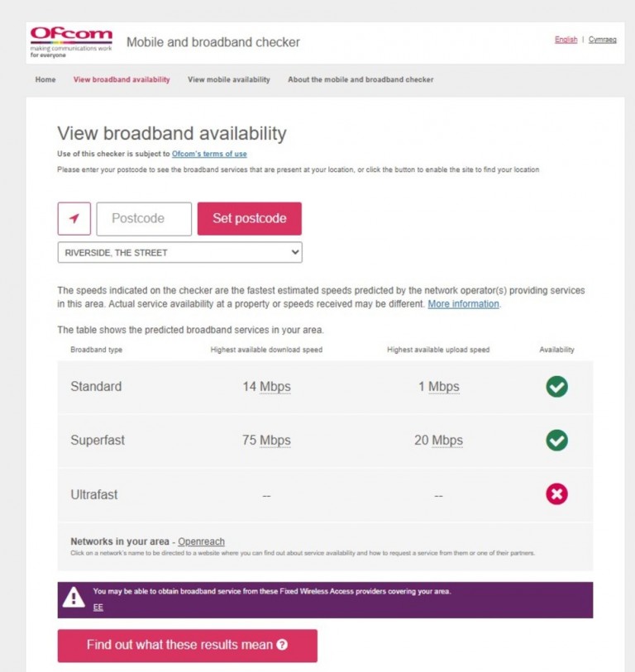635x672 pixels.
Task: Click the red cross for Ultrafast broadband
Action: pyautogui.click(x=556, y=493)
